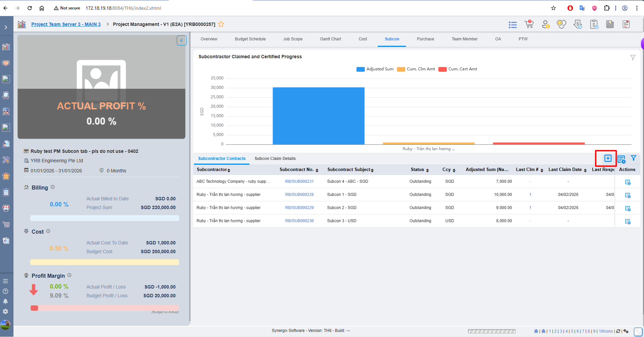Open the settings gear in the sidebar

click(5, 311)
